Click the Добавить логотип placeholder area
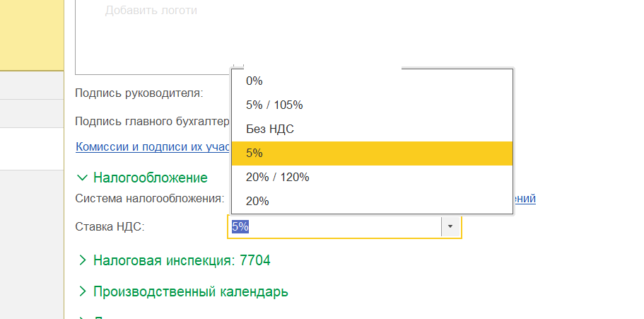The width and height of the screenshot is (644, 319). click(x=151, y=11)
